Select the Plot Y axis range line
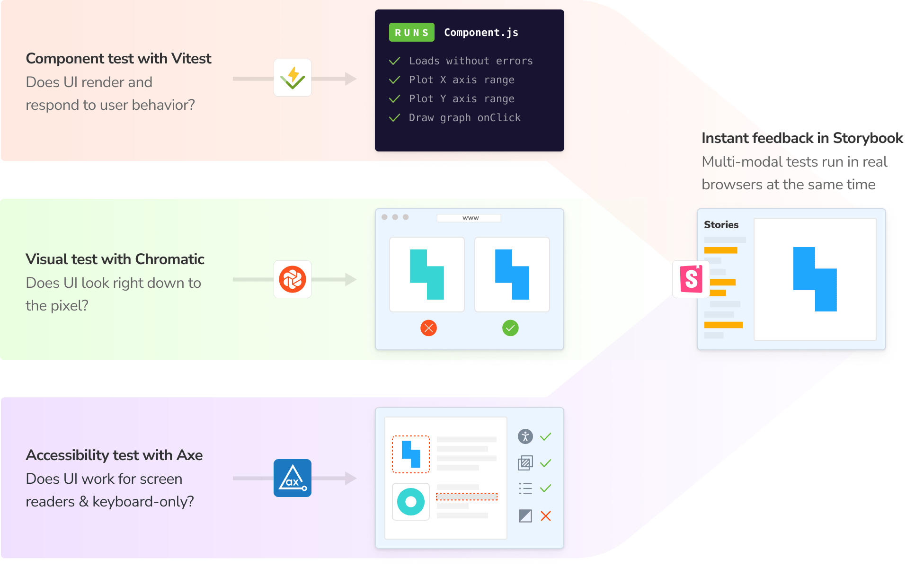The height and width of the screenshot is (568, 924). 462,98
